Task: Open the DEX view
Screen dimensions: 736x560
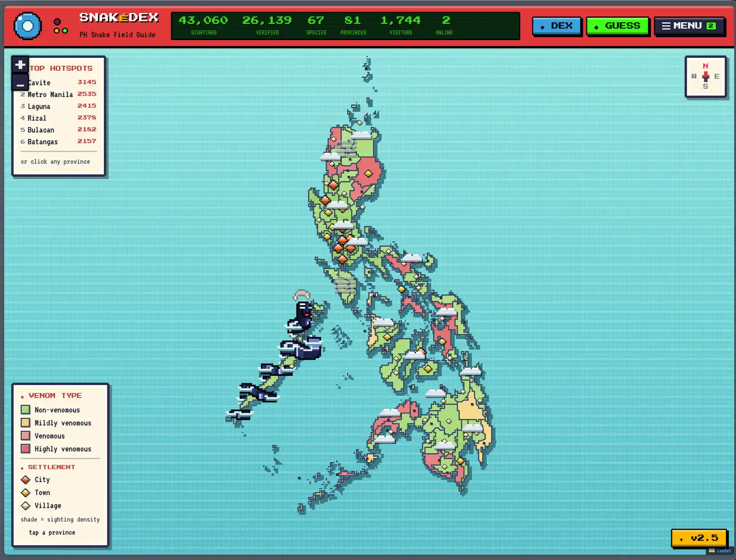Action: pos(557,26)
